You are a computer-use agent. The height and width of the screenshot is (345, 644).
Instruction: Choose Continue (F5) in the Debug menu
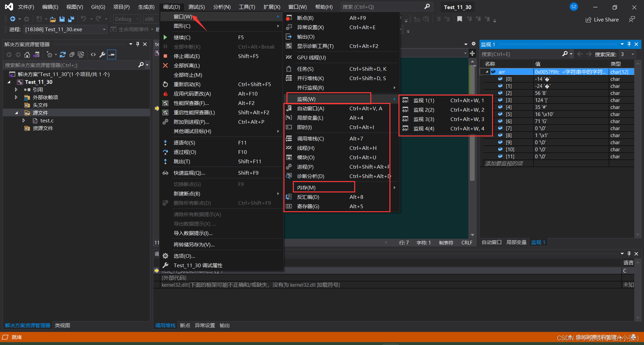[x=221, y=38]
